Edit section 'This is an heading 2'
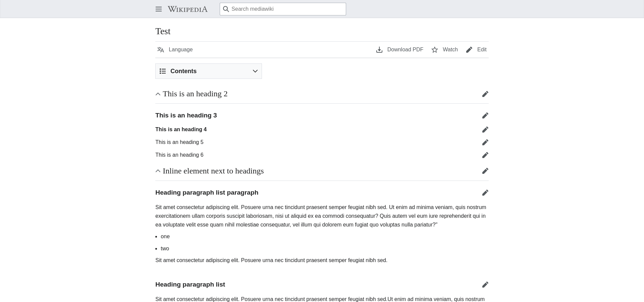 tap(485, 94)
